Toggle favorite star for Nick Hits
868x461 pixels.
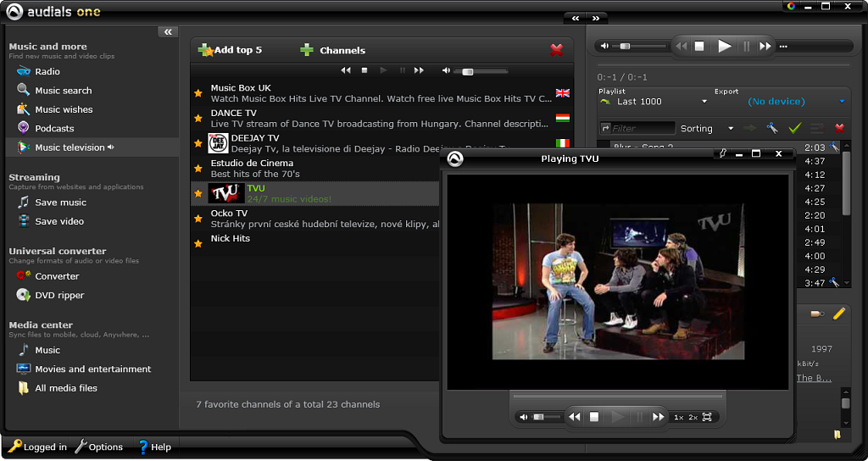pos(198,243)
